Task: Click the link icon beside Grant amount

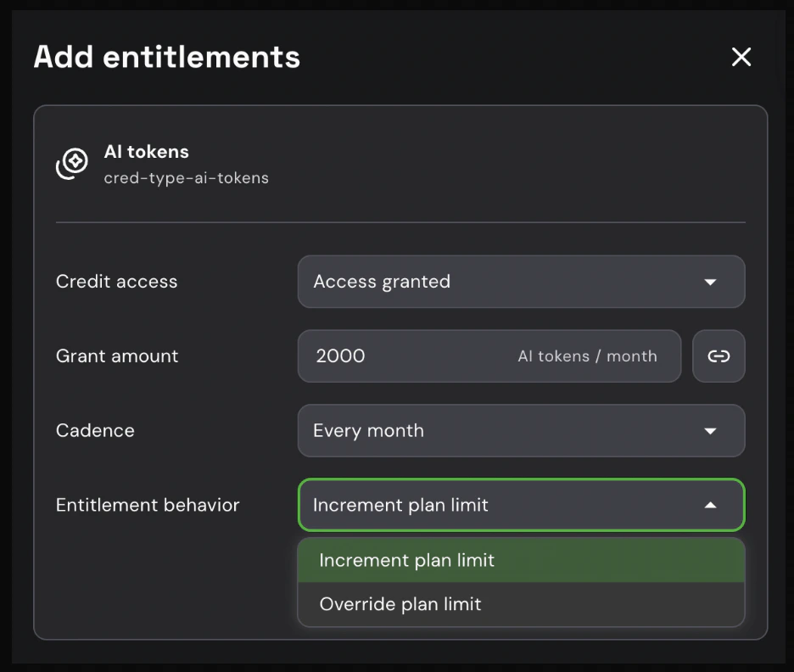Action: pyautogui.click(x=719, y=356)
